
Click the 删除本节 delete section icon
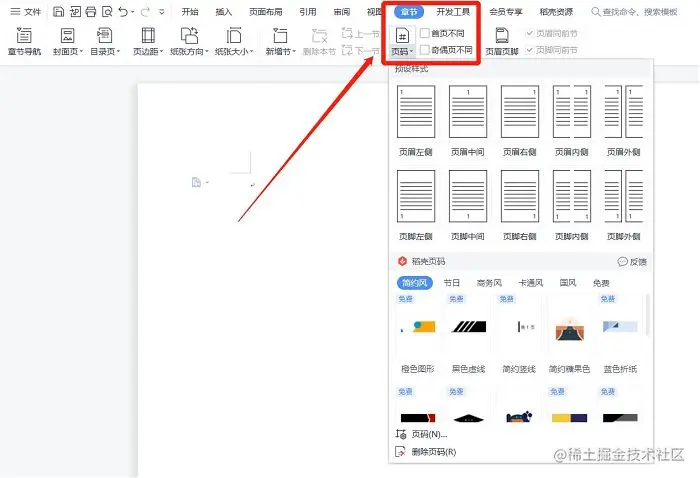pos(319,35)
